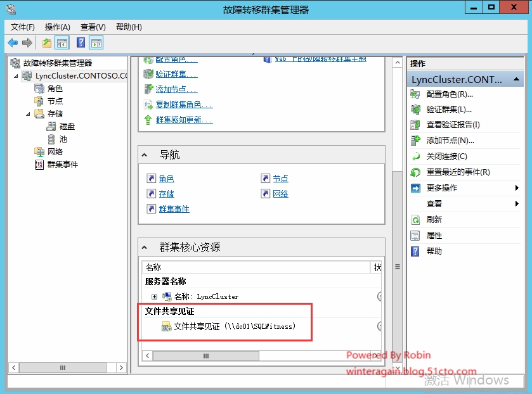Select the 网络 icon in the tree
This screenshot has width=532, height=394.
tap(39, 151)
